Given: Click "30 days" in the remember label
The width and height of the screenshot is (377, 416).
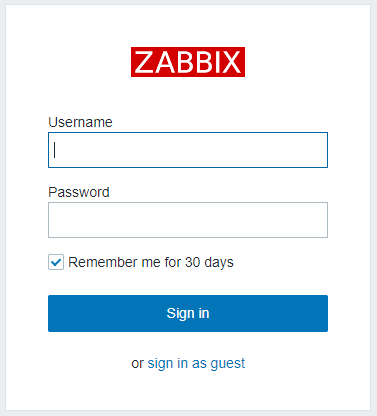Looking at the screenshot, I should tap(209, 262).
